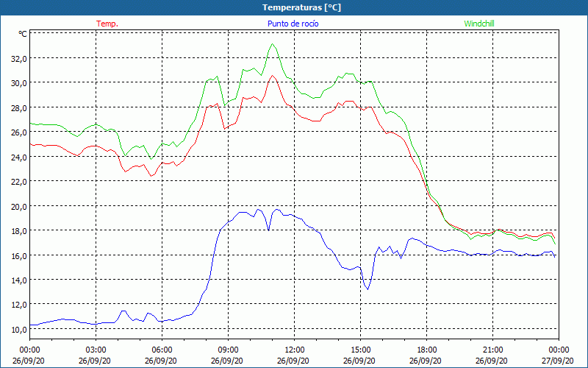The width and height of the screenshot is (588, 368).
Task: Click the 21:00 time axis label
Action: tap(492, 350)
